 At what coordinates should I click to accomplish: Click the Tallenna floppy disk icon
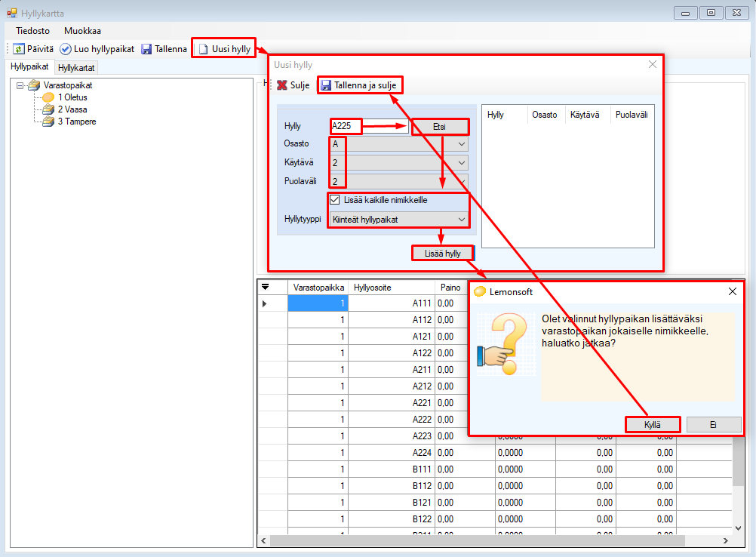click(x=146, y=49)
